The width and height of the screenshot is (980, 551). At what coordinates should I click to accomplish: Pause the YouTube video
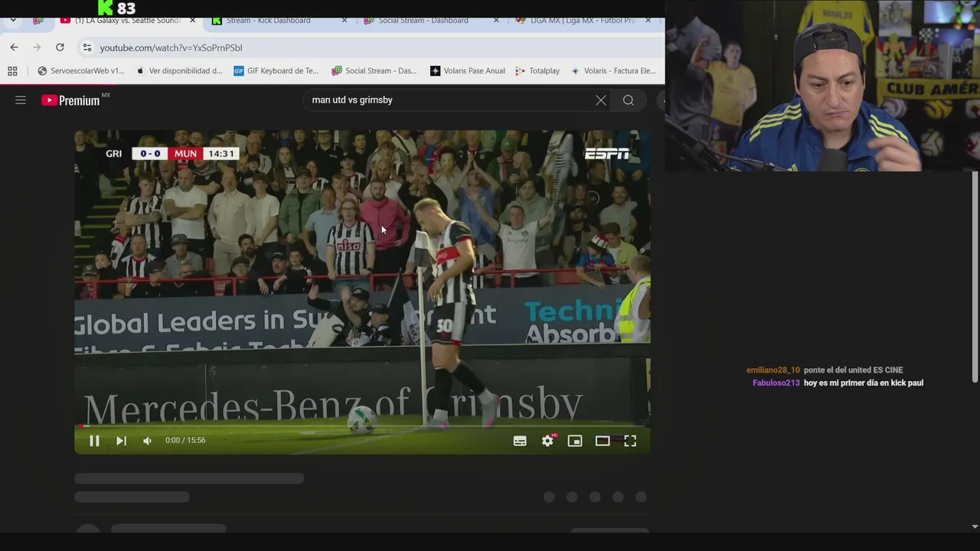[94, 441]
